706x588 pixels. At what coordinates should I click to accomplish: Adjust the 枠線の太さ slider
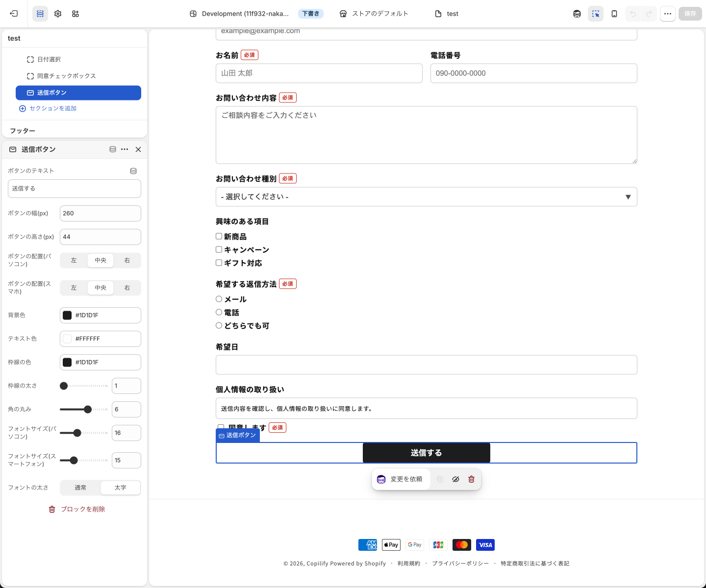tap(84, 386)
